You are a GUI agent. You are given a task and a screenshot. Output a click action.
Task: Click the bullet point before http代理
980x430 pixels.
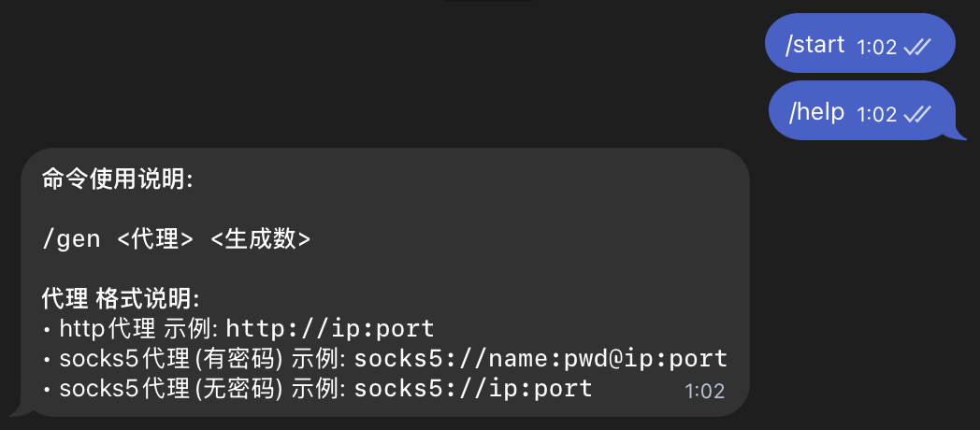pyautogui.click(x=47, y=330)
